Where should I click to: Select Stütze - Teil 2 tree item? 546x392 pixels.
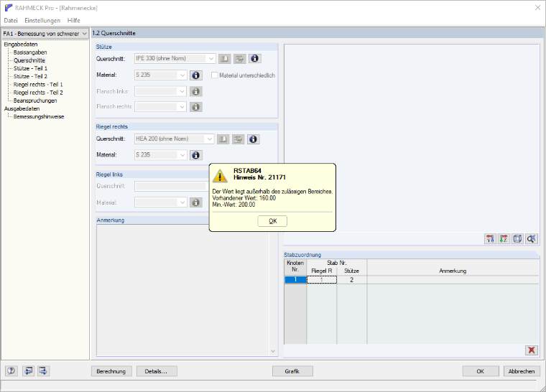[30, 76]
